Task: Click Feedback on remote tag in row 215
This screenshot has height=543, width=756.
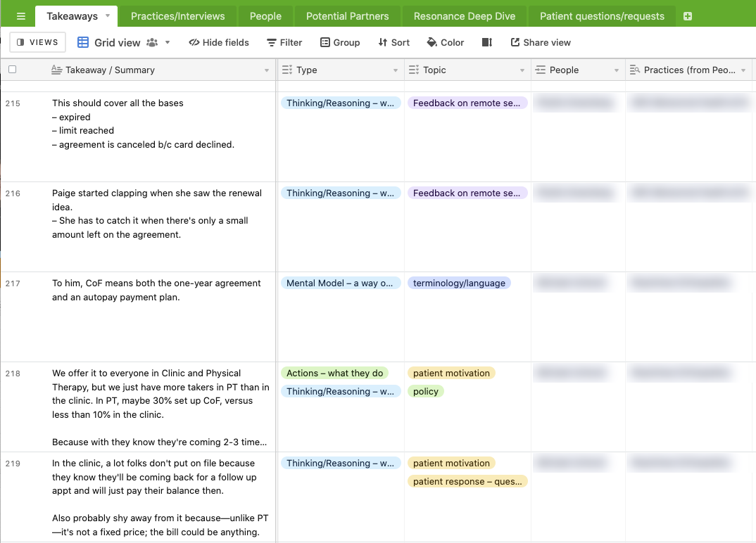Action: 467,103
